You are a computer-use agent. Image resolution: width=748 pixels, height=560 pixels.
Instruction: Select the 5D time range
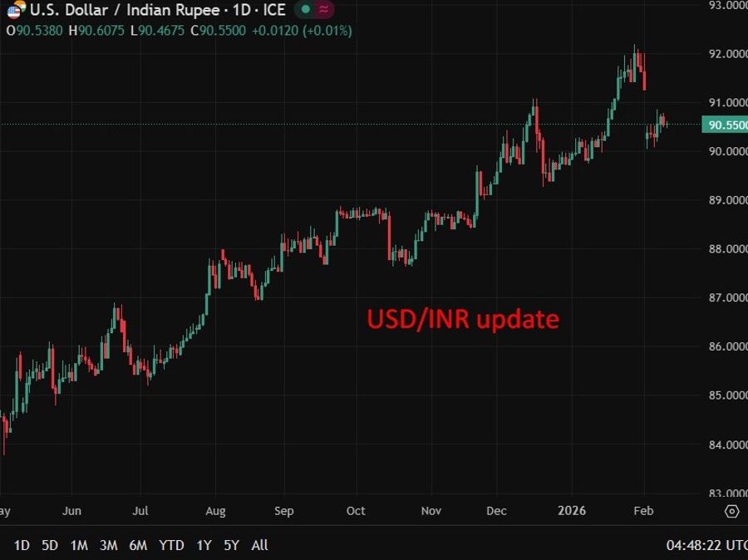coord(50,546)
